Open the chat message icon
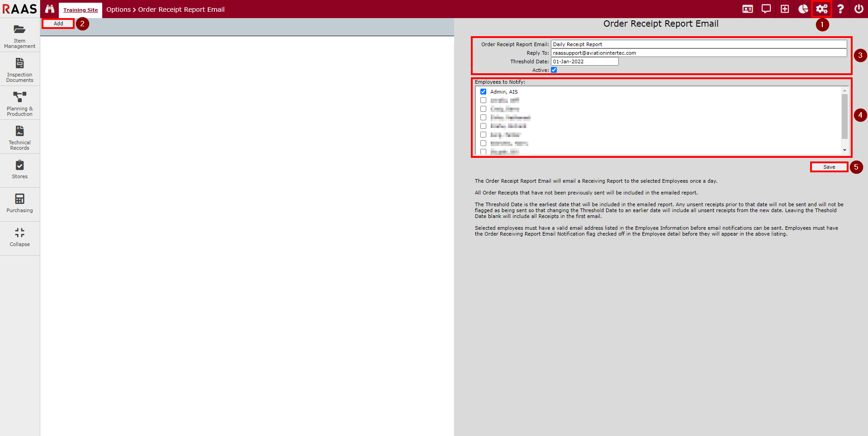This screenshot has height=436, width=868. pyautogui.click(x=766, y=9)
